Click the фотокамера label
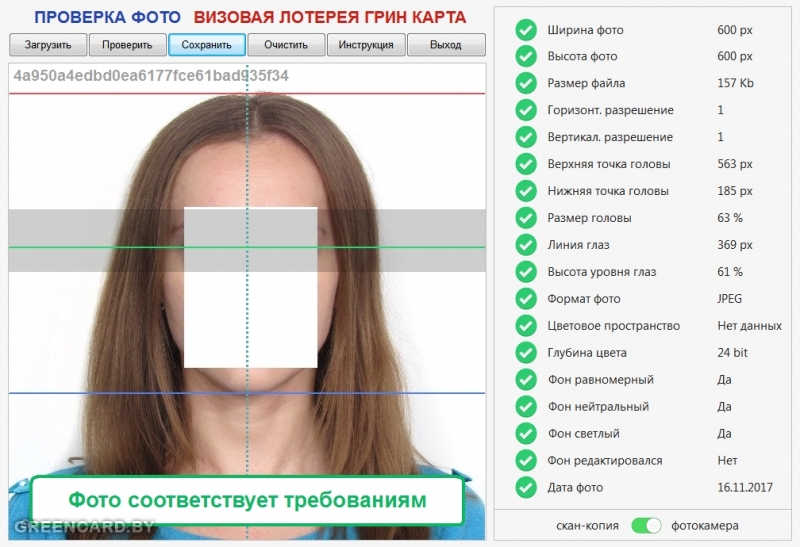 [x=705, y=526]
